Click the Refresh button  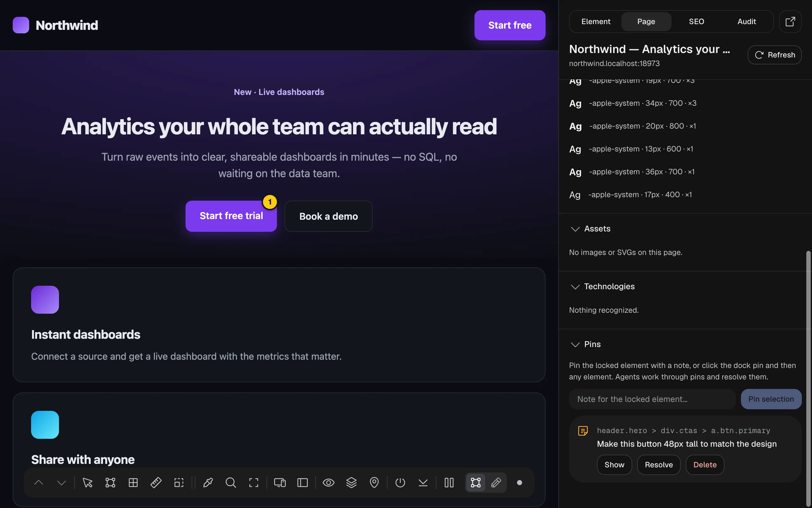pos(775,55)
